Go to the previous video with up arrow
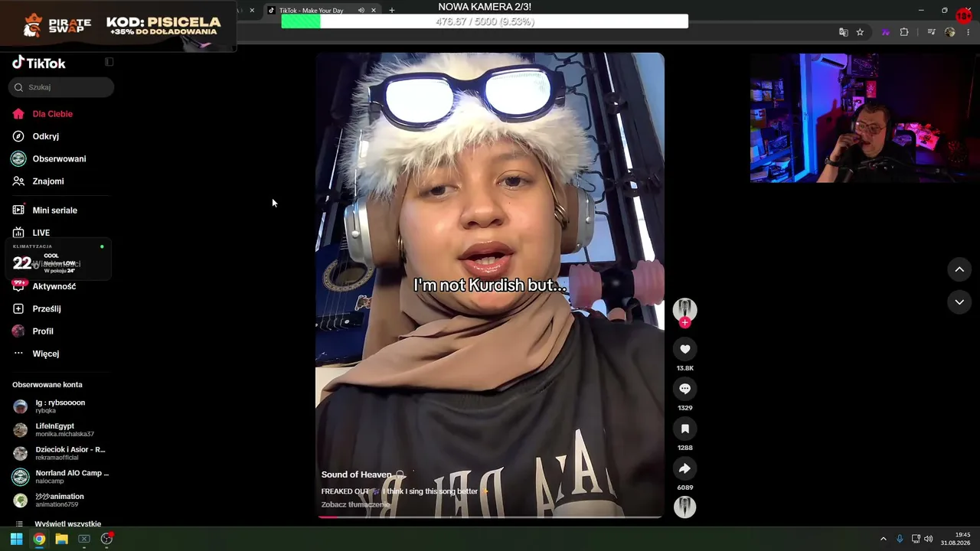Viewport: 980px width, 551px height. (x=959, y=269)
